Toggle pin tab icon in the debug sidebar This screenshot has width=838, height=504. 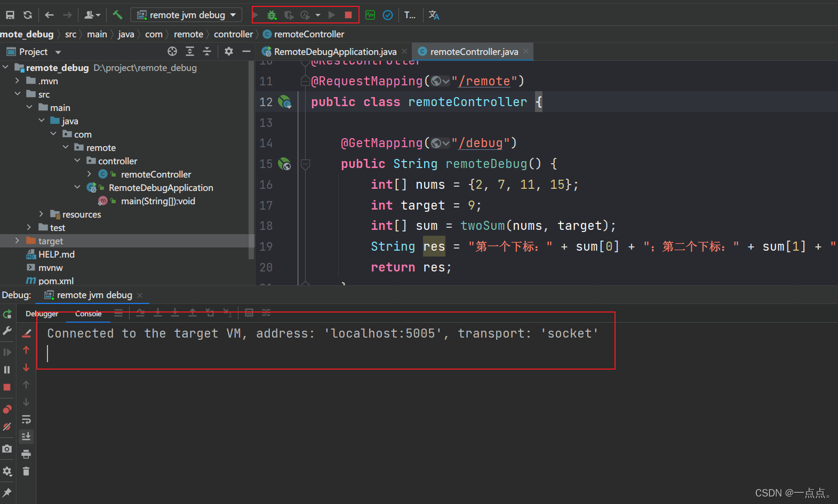(x=7, y=492)
